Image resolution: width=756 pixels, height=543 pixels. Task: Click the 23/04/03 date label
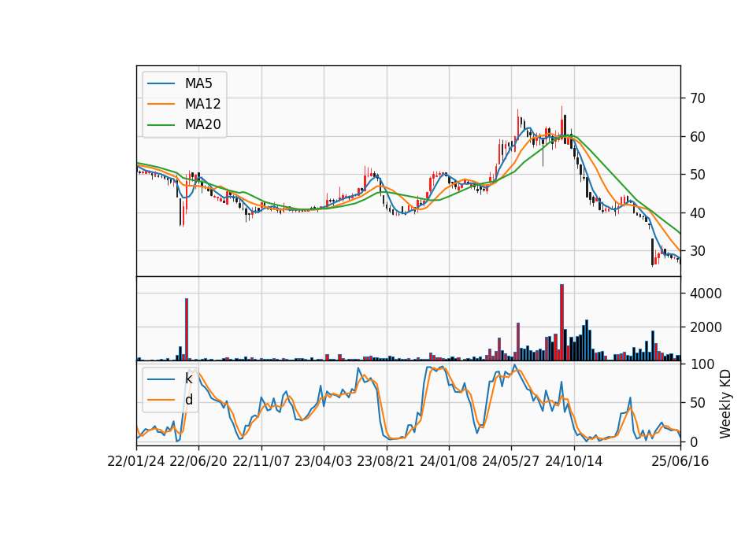pyautogui.click(x=324, y=462)
